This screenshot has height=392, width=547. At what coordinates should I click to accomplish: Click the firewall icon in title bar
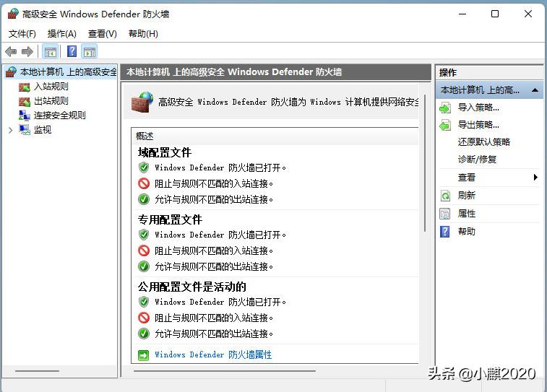click(x=13, y=14)
